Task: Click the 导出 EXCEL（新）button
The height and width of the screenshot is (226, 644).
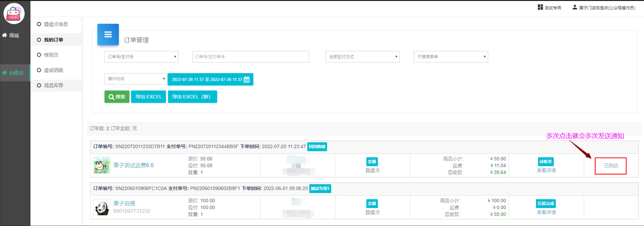Action: [192, 97]
